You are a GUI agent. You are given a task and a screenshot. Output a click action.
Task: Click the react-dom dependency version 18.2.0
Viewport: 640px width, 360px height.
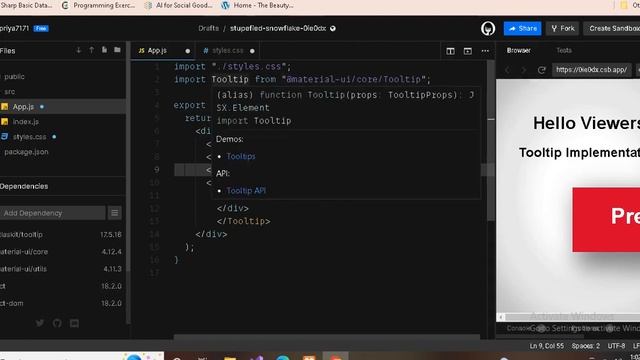[x=111, y=303]
